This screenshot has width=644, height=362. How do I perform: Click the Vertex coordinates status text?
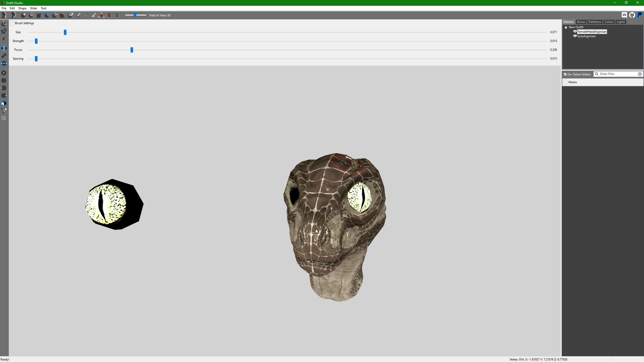(538, 359)
